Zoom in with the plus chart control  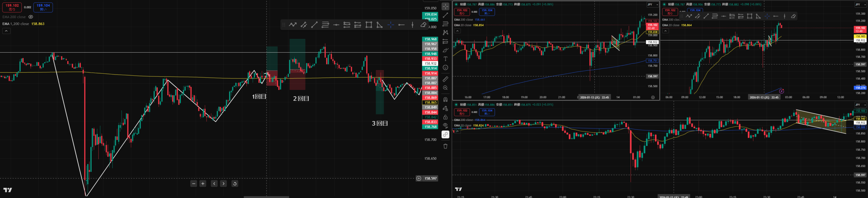point(203,184)
